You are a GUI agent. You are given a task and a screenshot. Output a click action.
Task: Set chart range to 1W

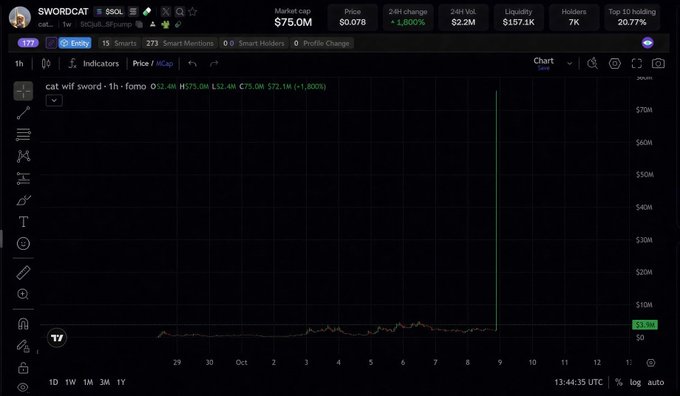tap(70, 382)
